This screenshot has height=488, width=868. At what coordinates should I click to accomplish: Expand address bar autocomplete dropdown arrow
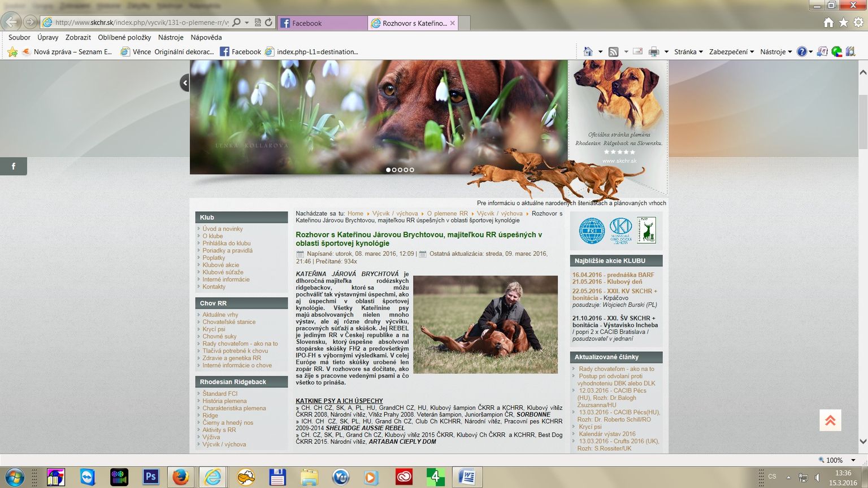247,23
